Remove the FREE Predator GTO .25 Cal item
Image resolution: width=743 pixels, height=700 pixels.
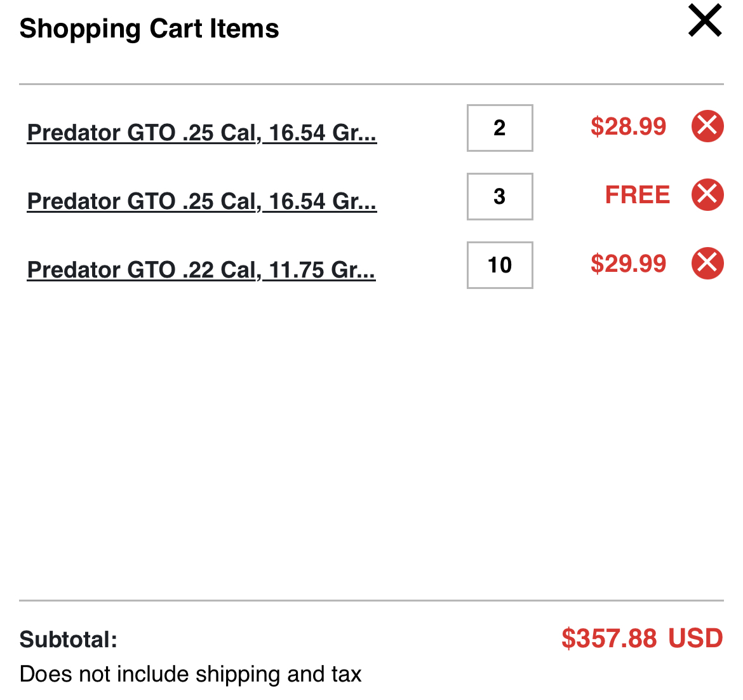[707, 194]
